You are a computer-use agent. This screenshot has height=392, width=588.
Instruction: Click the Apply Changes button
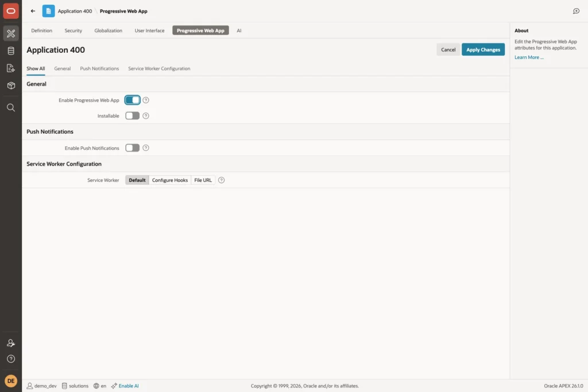(x=483, y=49)
